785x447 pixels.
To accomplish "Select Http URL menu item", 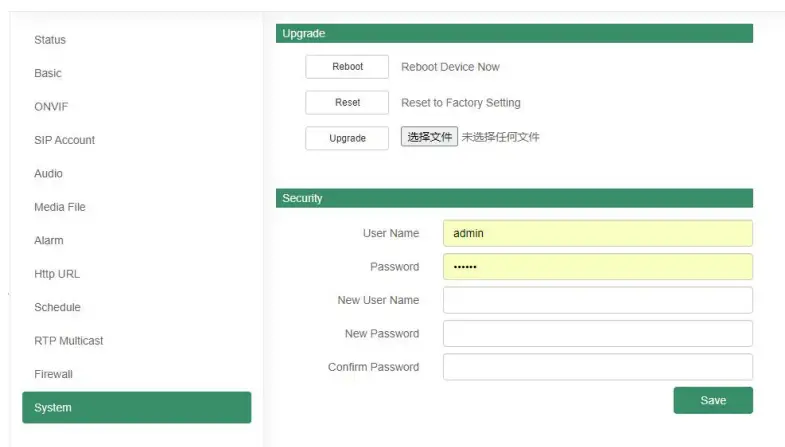I will coord(57,274).
